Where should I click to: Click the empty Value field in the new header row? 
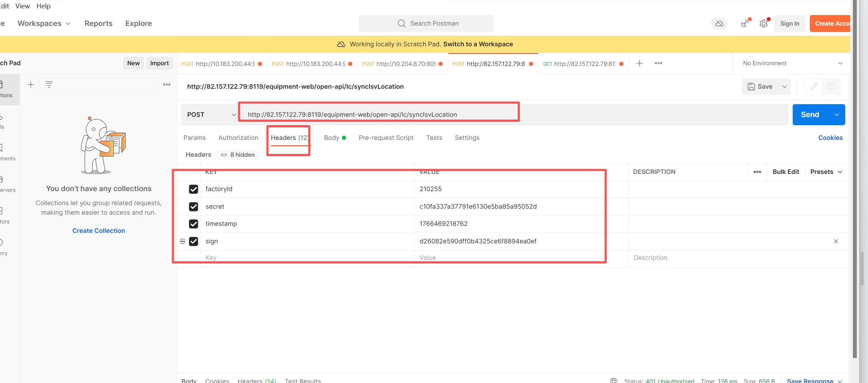click(521, 258)
